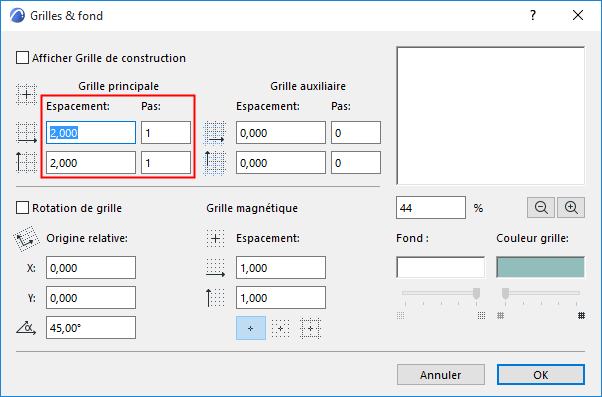The height and width of the screenshot is (397, 602).
Task: Click the dense grid icon under Fond slider
Action: (481, 316)
